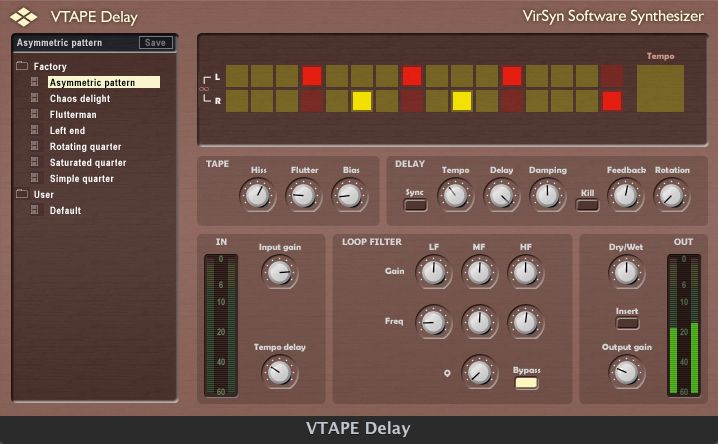
Task: Click preset icon beside Saturated quarter
Action: 34,162
